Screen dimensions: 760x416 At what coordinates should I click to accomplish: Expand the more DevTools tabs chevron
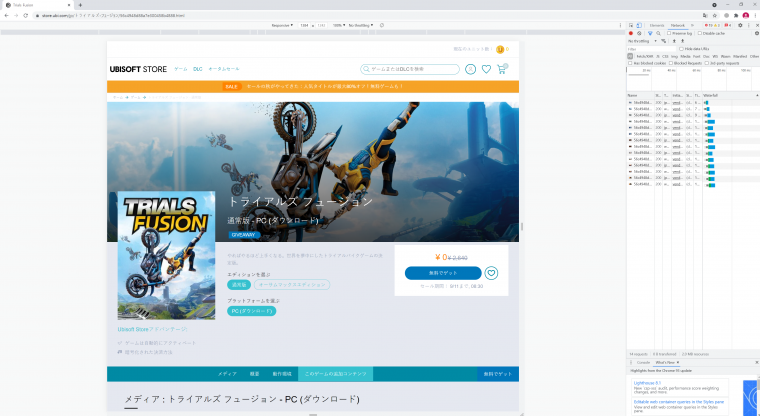tap(693, 25)
